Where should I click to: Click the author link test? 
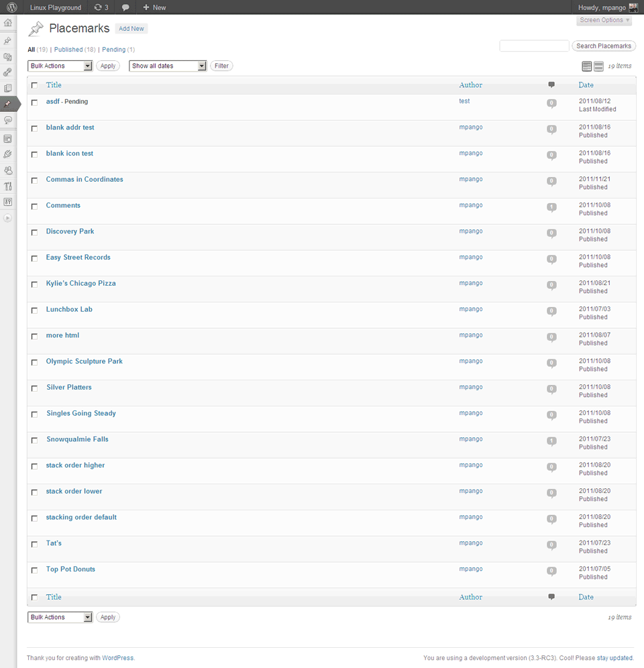(x=464, y=101)
